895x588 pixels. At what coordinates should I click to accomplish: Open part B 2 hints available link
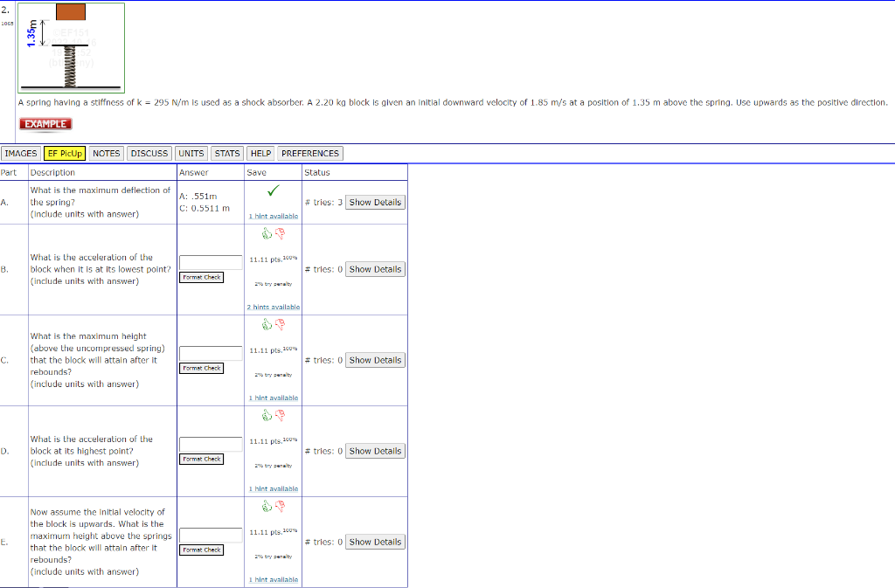coord(274,307)
